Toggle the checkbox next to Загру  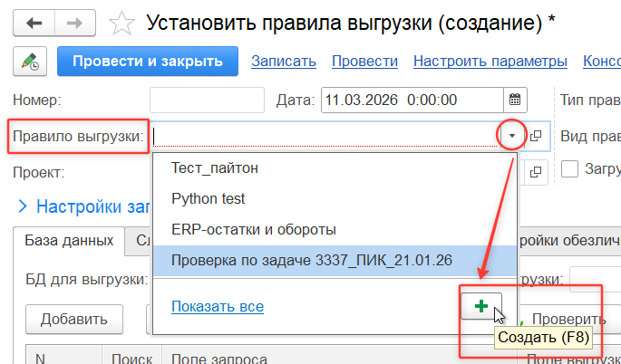(570, 168)
